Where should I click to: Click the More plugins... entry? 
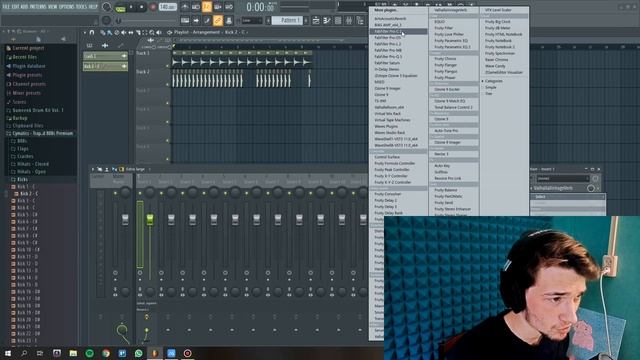[x=385, y=10]
